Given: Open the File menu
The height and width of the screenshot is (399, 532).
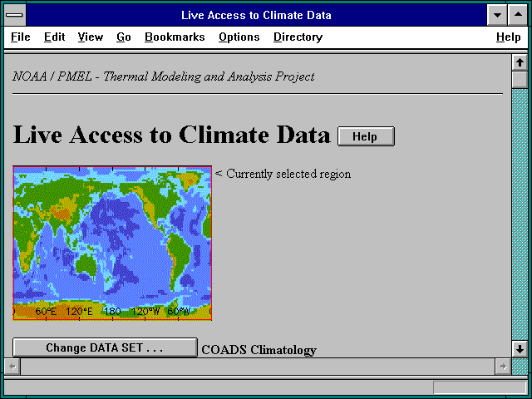Looking at the screenshot, I should tap(20, 37).
